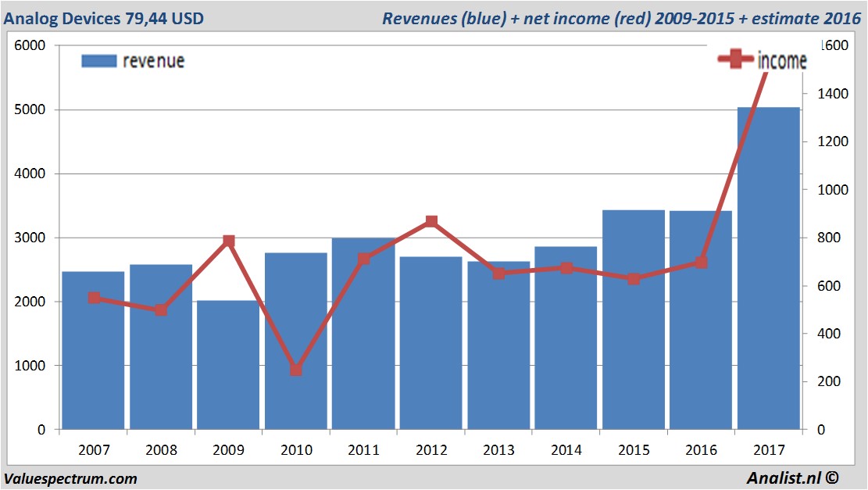Select the 2012 income data point

click(x=431, y=221)
